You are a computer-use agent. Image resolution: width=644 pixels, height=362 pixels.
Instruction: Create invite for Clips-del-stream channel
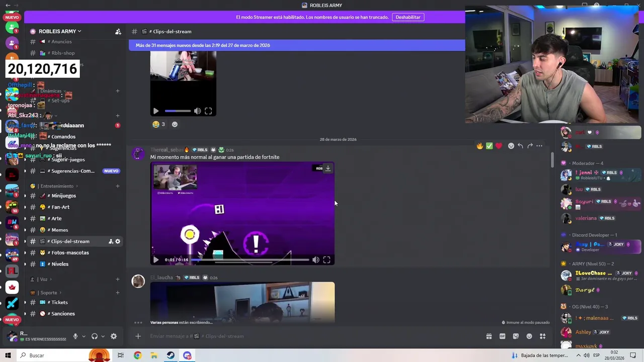coord(111,241)
